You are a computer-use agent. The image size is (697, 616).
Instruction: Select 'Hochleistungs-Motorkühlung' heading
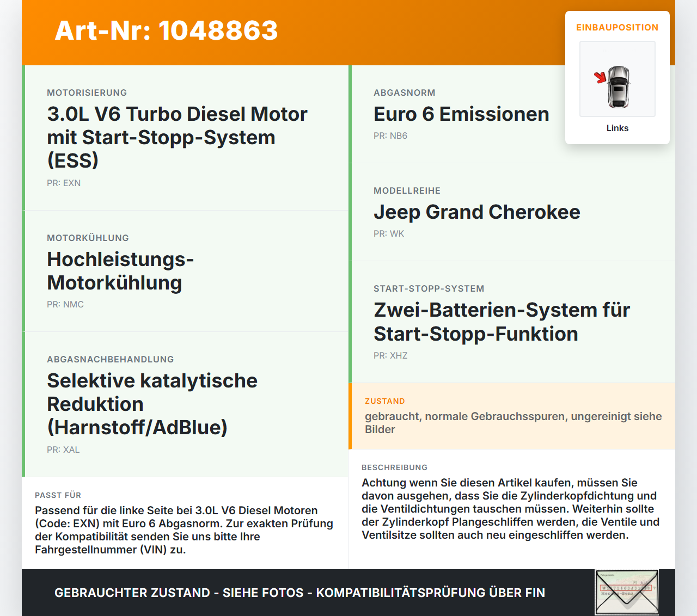120,271
